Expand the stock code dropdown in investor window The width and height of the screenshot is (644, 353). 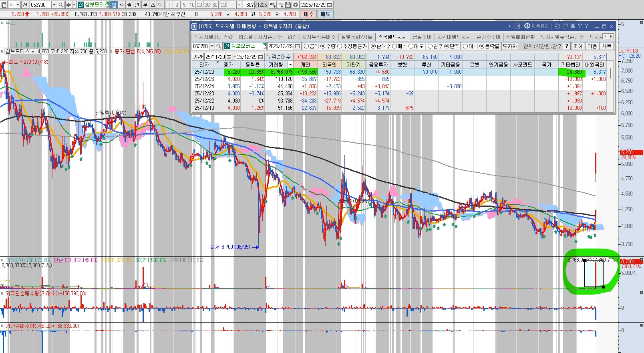coord(213,46)
